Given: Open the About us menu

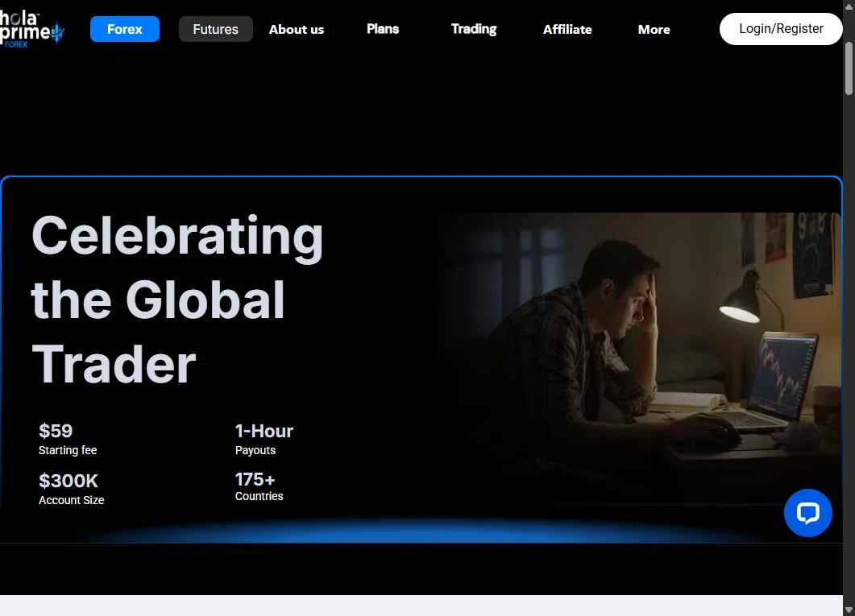Looking at the screenshot, I should 297,30.
